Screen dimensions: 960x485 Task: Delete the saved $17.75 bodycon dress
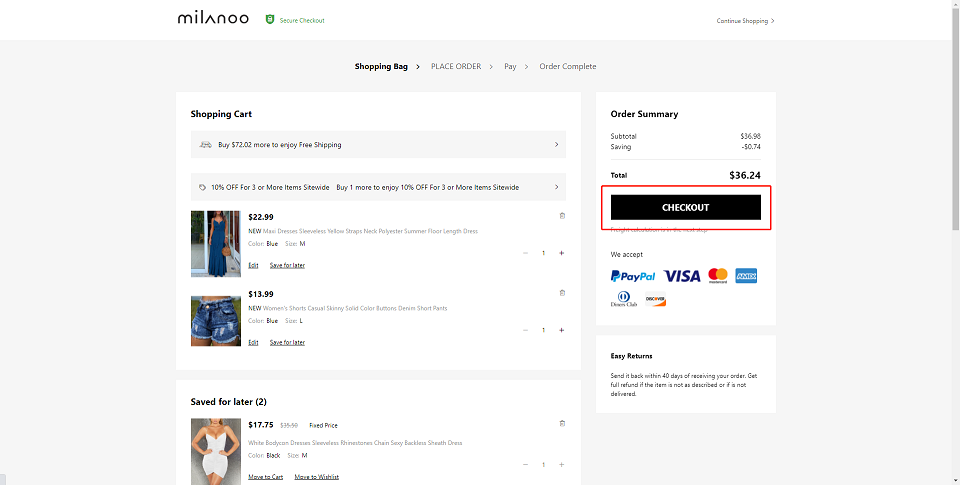click(562, 423)
